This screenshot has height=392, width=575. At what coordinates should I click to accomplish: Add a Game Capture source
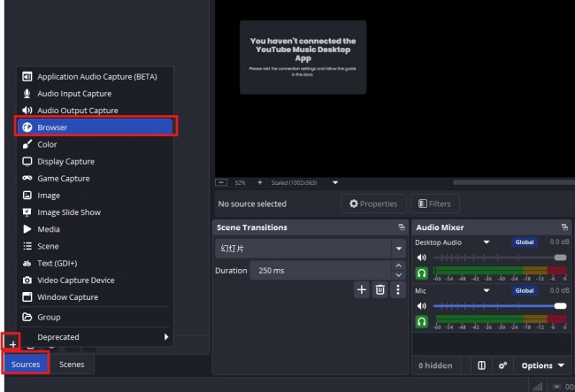95,178
